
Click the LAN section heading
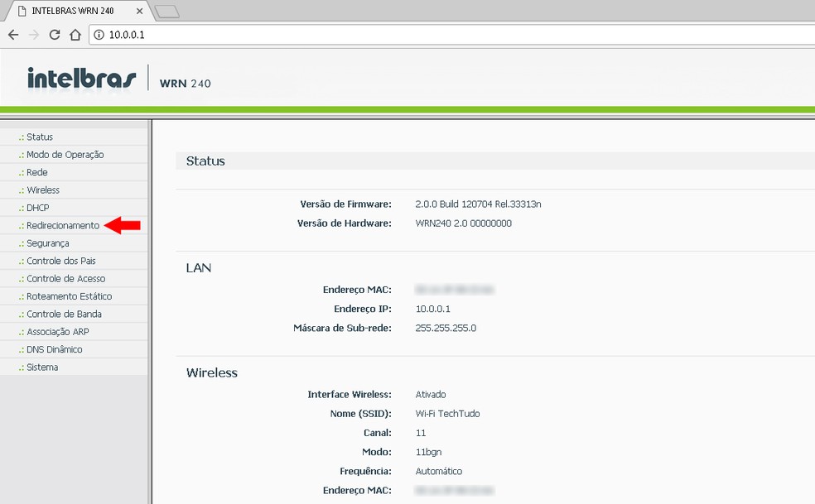[x=199, y=268]
